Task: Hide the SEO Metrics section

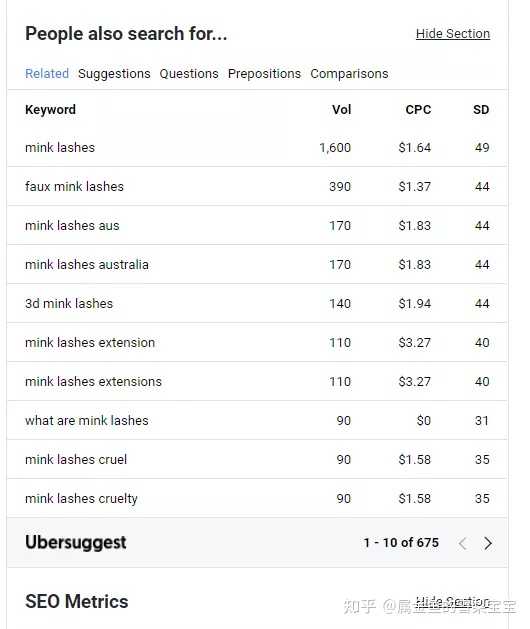Action: point(453,602)
